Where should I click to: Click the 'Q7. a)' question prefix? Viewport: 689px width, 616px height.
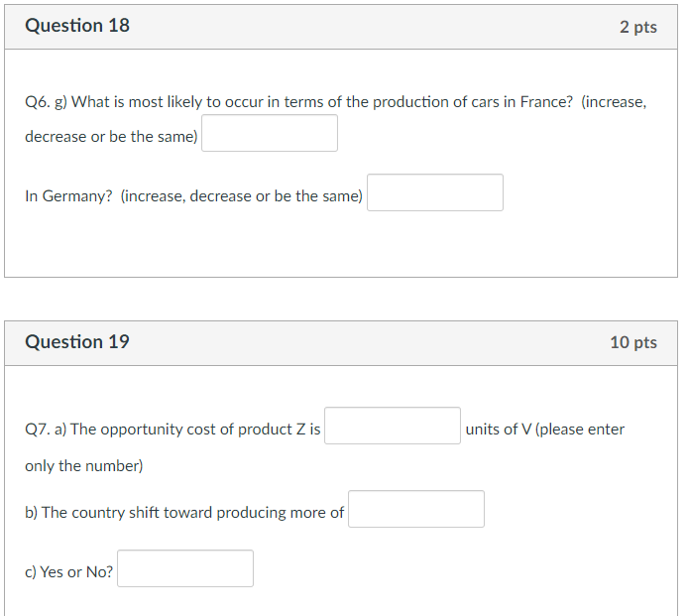click(46, 430)
